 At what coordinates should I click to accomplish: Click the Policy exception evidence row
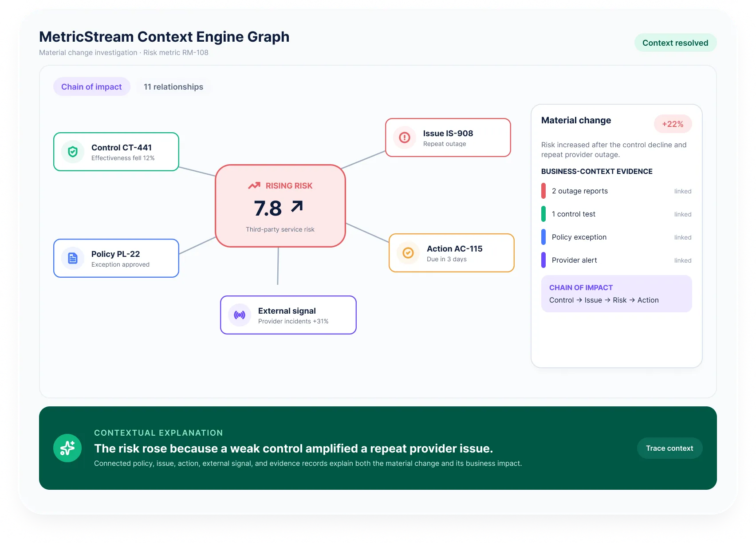[617, 237]
